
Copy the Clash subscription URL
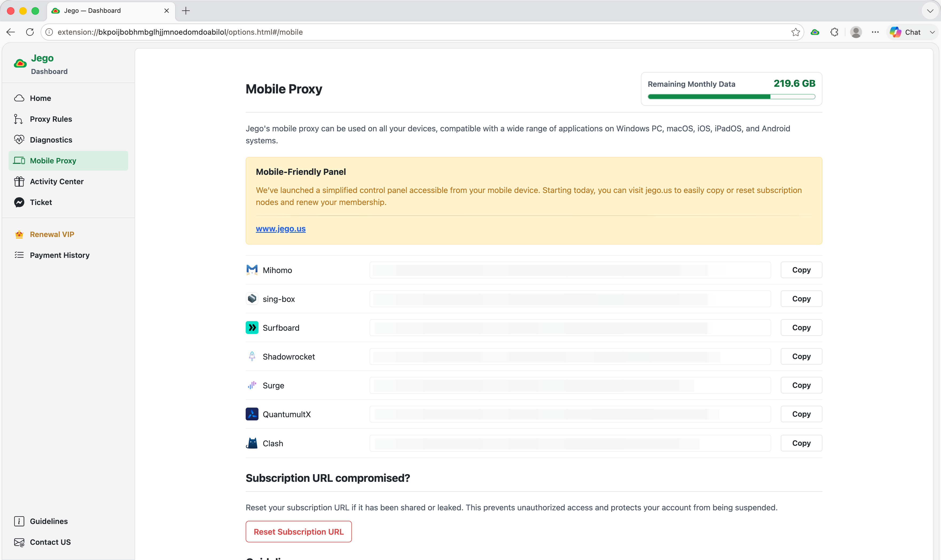coord(801,443)
